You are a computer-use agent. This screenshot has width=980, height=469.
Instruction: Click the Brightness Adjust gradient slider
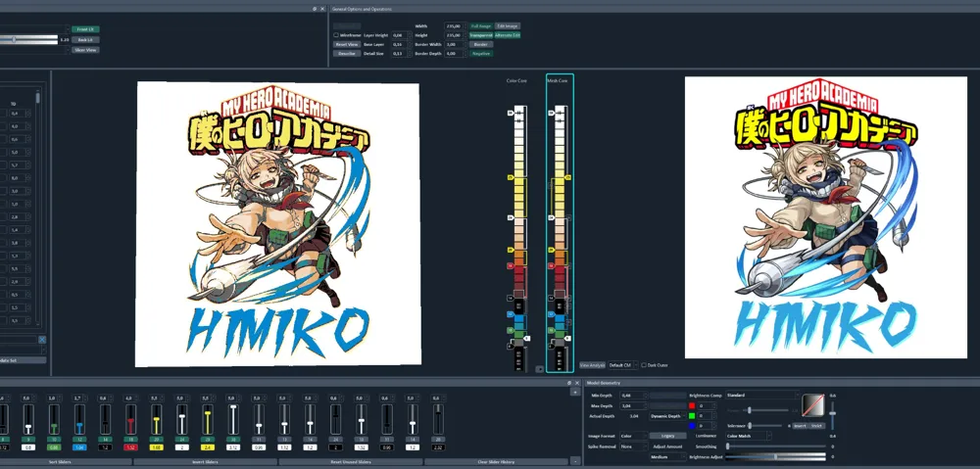[x=775, y=457]
